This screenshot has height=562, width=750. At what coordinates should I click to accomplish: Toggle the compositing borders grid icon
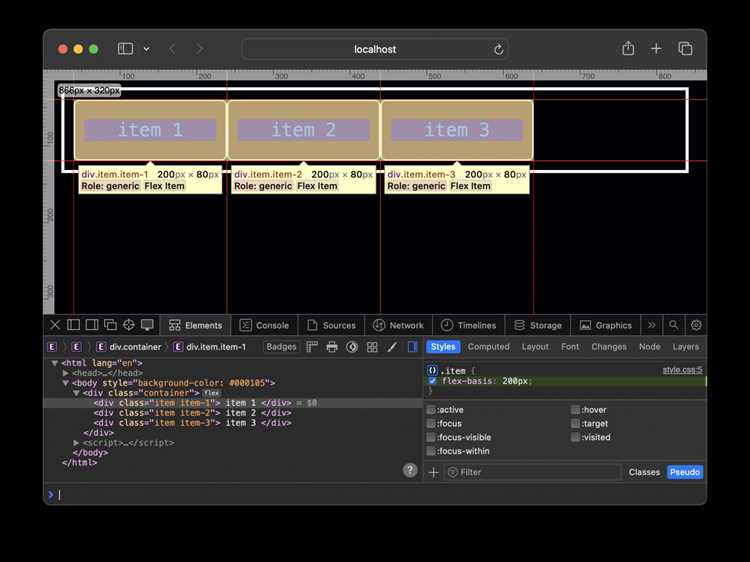coord(372,347)
